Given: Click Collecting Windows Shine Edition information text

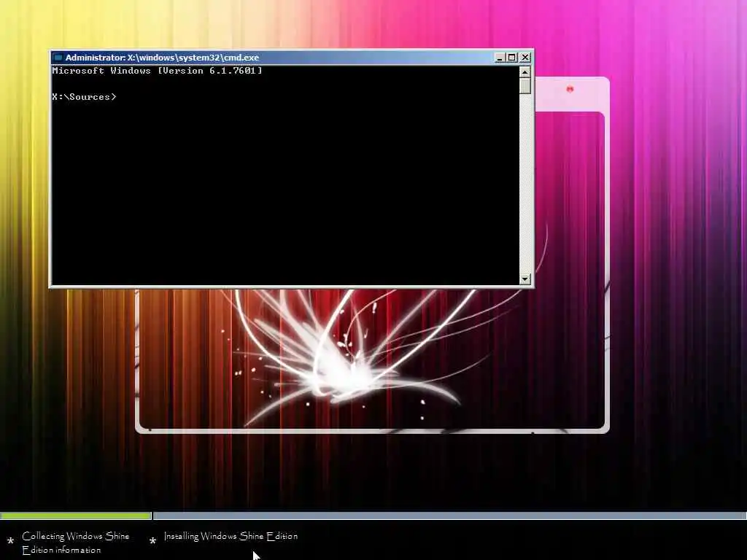Looking at the screenshot, I should [75, 542].
